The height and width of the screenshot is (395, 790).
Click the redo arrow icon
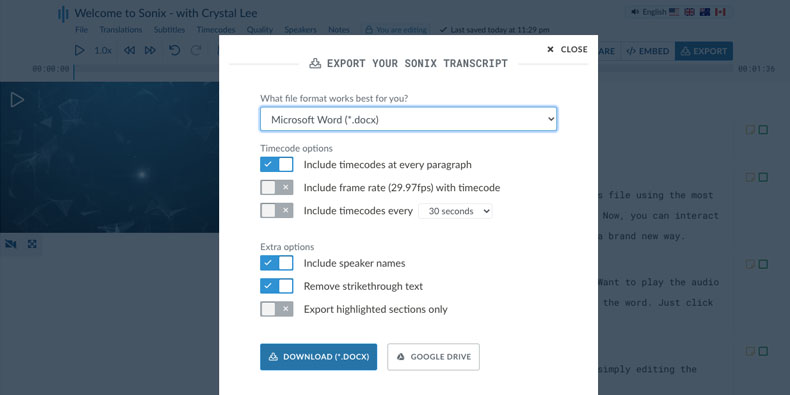pyautogui.click(x=196, y=50)
